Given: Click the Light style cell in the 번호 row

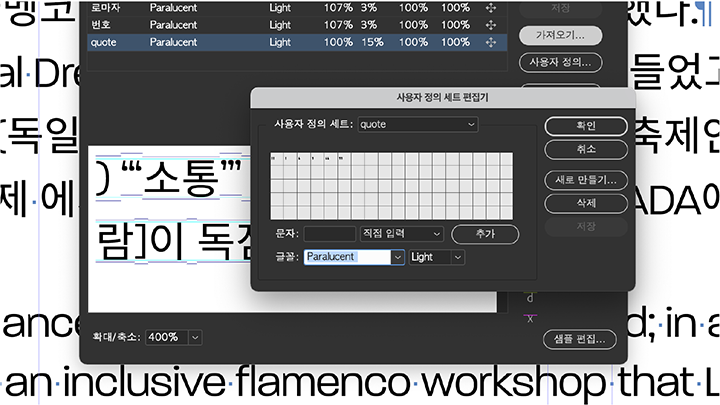Looking at the screenshot, I should (280, 25).
